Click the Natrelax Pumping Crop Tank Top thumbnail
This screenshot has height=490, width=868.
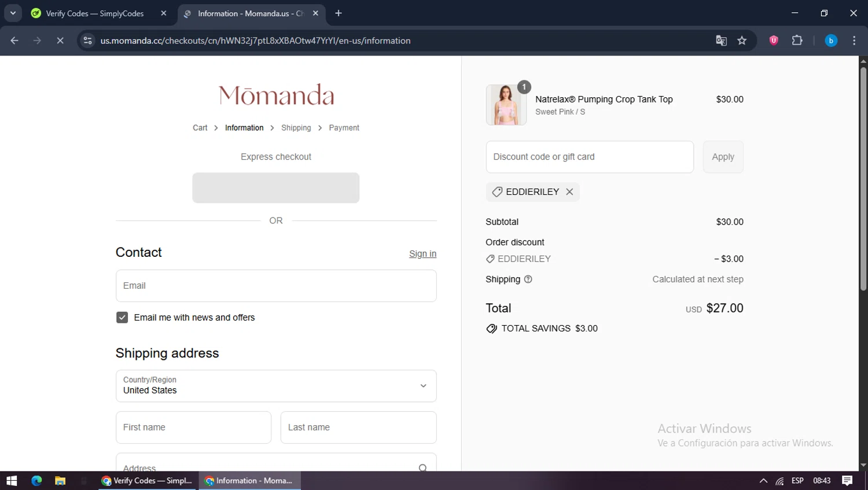[x=506, y=105]
